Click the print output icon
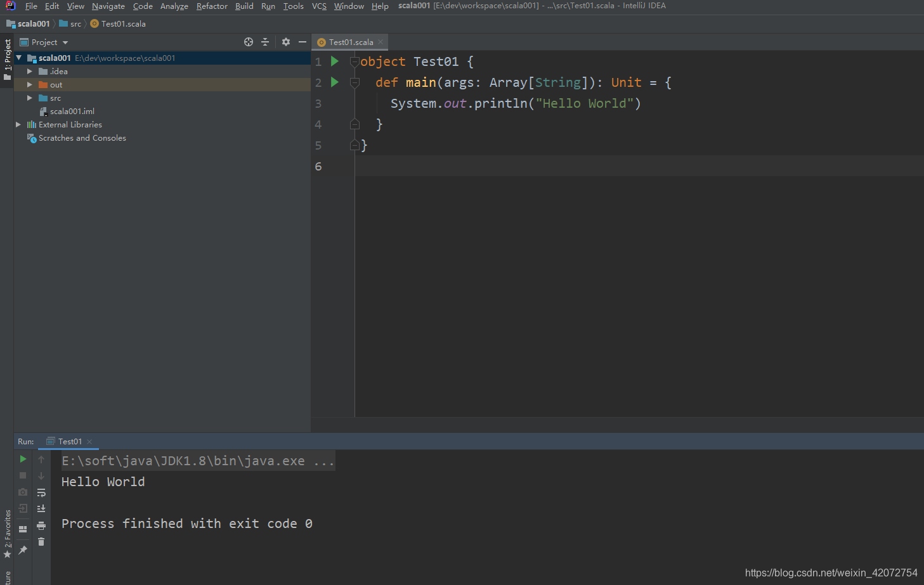Image resolution: width=924 pixels, height=585 pixels. coord(41,525)
